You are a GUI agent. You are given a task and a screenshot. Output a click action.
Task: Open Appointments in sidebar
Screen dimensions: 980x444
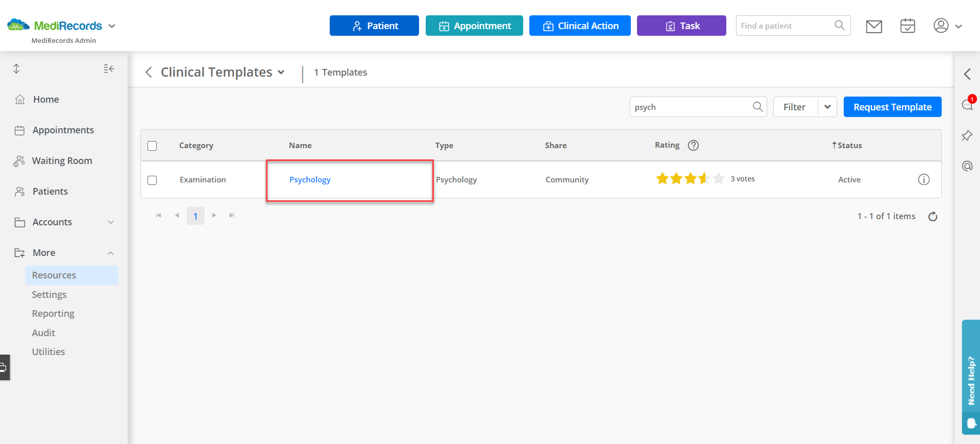click(x=63, y=130)
